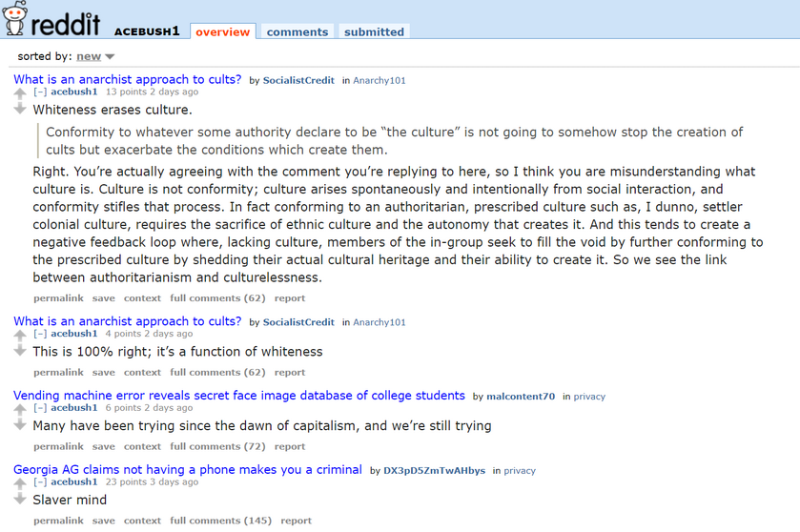The image size is (800, 532).
Task: Save the "Slaver mind" comment
Action: [x=104, y=521]
